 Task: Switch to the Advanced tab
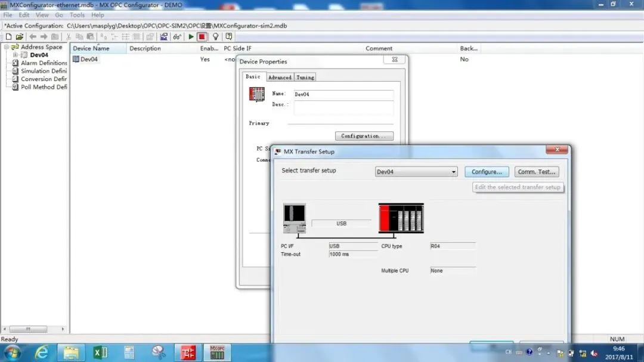280,78
